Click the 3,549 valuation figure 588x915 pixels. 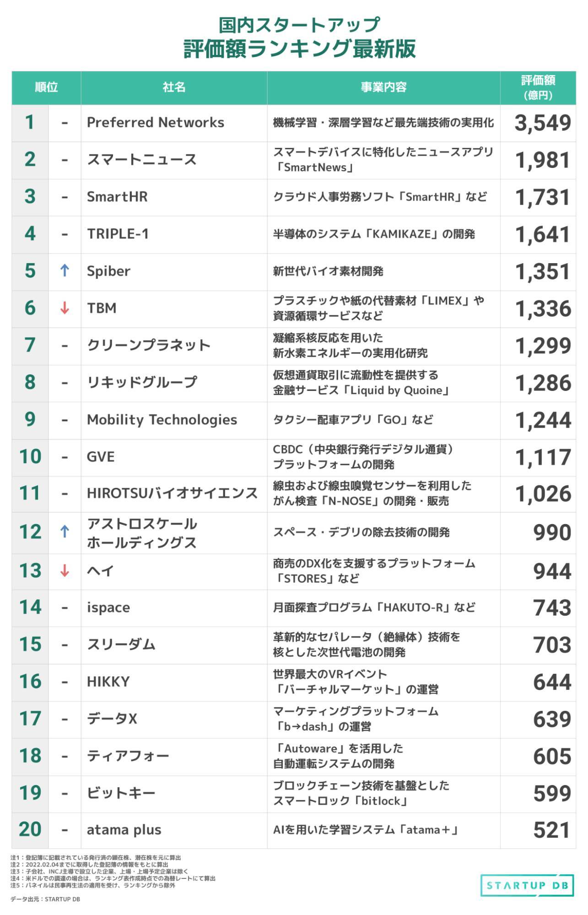(x=543, y=123)
